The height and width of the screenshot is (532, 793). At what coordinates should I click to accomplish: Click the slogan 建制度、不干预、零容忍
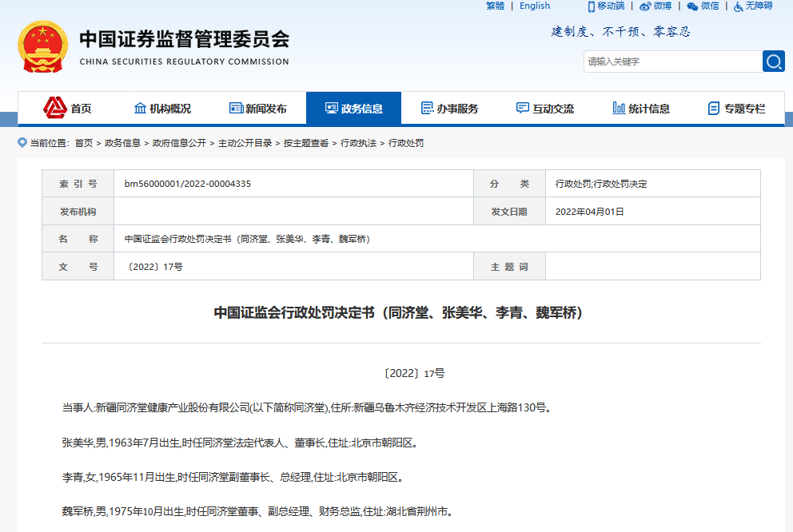[x=620, y=32]
